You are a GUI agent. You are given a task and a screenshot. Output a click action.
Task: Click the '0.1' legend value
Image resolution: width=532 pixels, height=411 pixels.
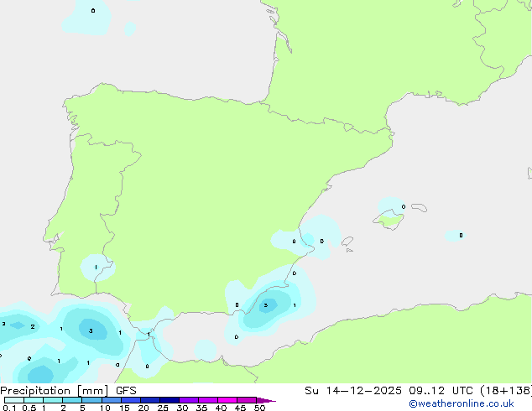9,408
